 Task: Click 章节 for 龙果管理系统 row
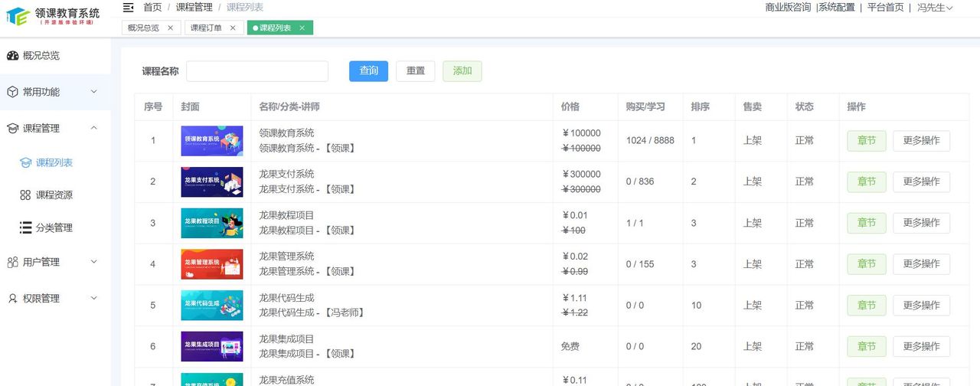tap(867, 264)
